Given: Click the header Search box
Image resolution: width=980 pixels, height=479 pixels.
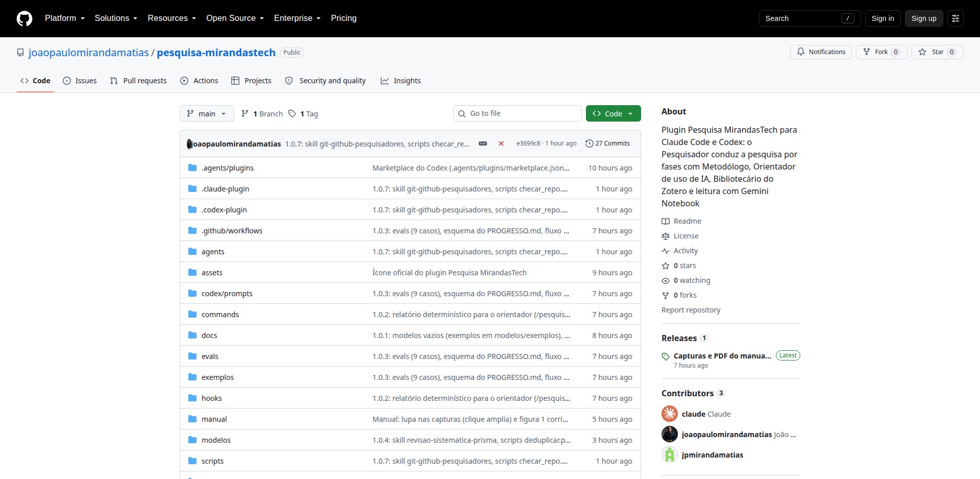Looking at the screenshot, I should coord(810,18).
